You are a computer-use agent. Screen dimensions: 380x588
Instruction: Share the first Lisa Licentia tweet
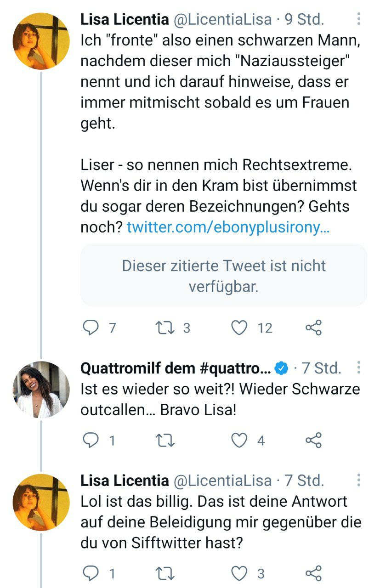click(x=313, y=328)
